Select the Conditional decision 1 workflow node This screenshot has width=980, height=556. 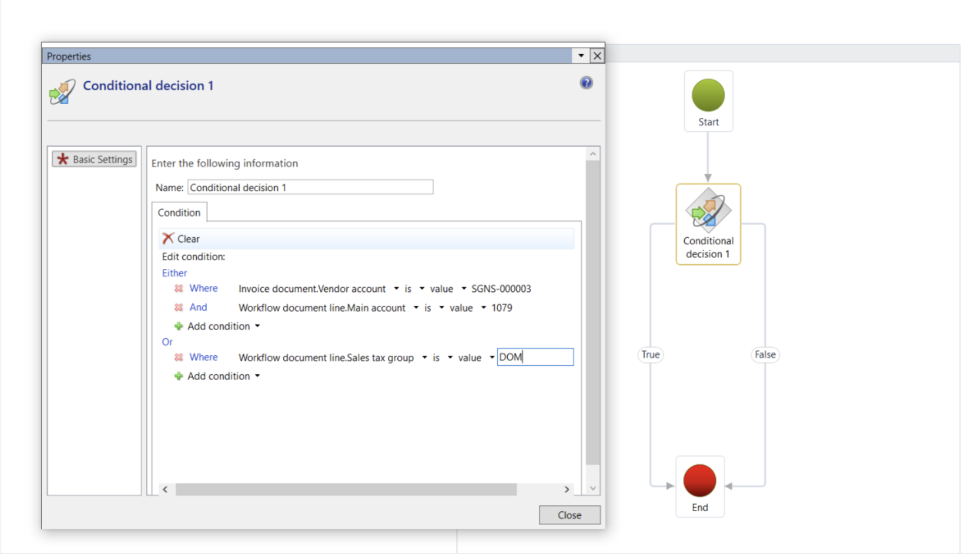708,224
